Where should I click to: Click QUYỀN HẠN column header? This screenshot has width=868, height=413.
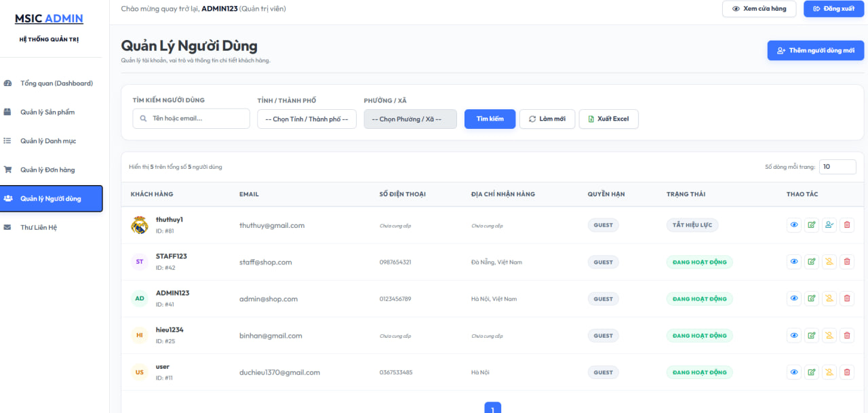click(606, 194)
